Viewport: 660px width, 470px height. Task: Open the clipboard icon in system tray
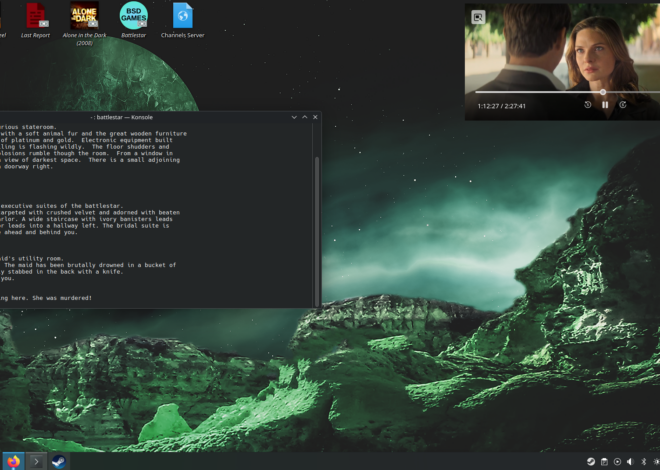pos(604,462)
